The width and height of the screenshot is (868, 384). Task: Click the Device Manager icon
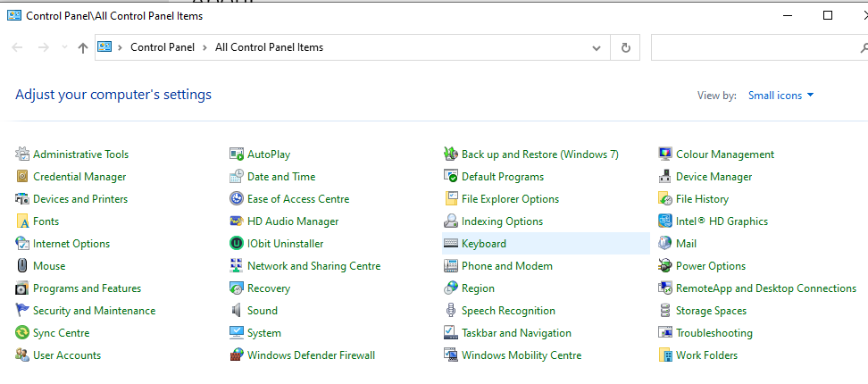(664, 177)
